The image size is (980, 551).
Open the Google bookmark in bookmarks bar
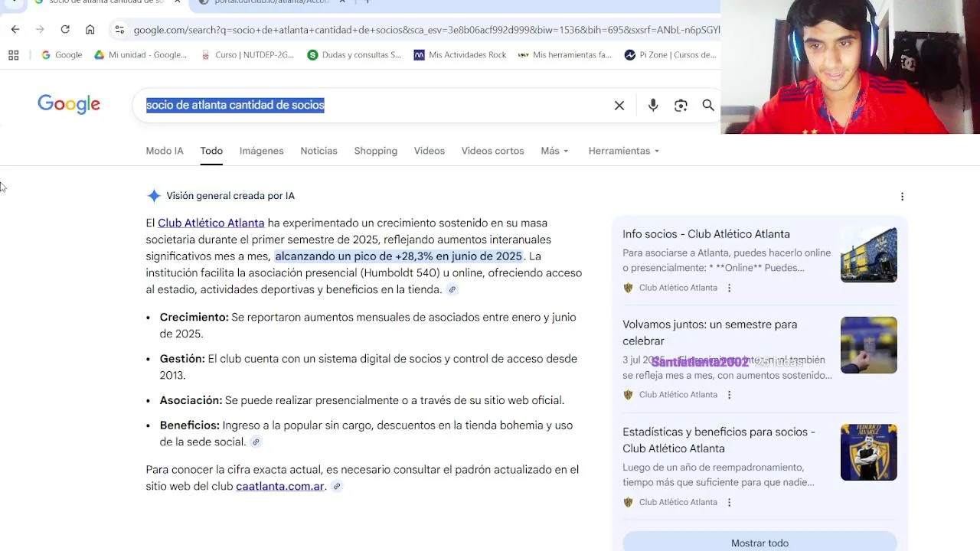point(61,55)
